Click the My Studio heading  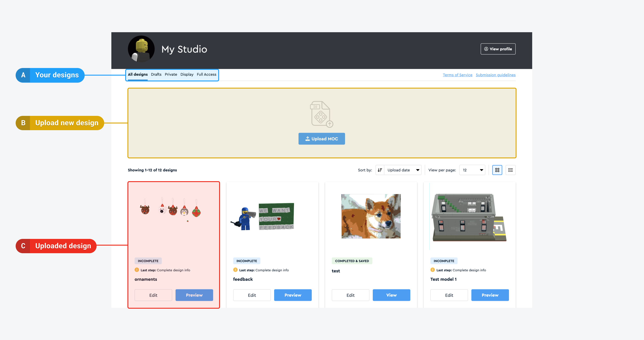point(184,49)
